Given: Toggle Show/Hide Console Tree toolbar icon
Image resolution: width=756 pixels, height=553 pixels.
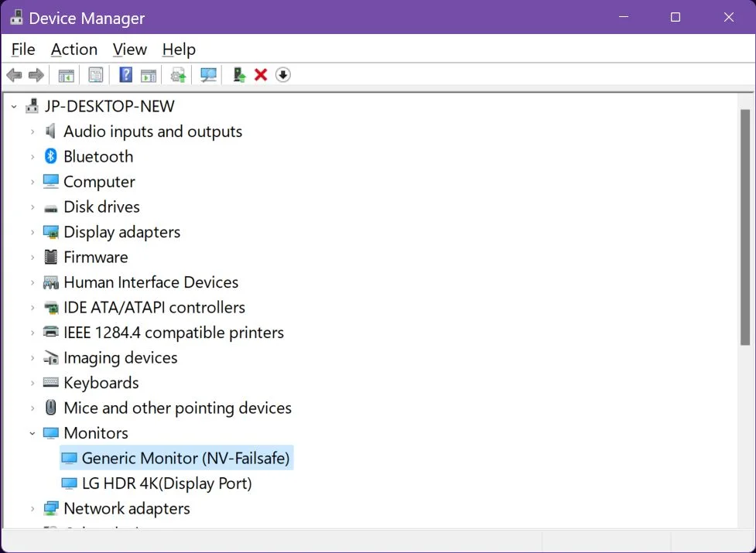Looking at the screenshot, I should click(x=66, y=75).
